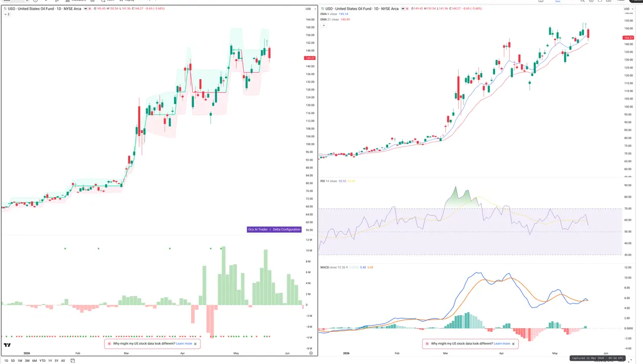Click the 2026 label on left chart time axis

27,353
